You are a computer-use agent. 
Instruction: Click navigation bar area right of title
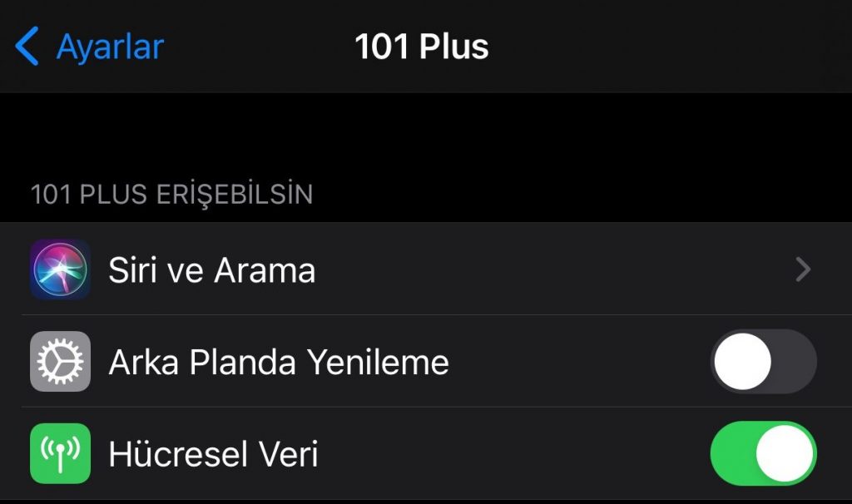tap(668, 47)
